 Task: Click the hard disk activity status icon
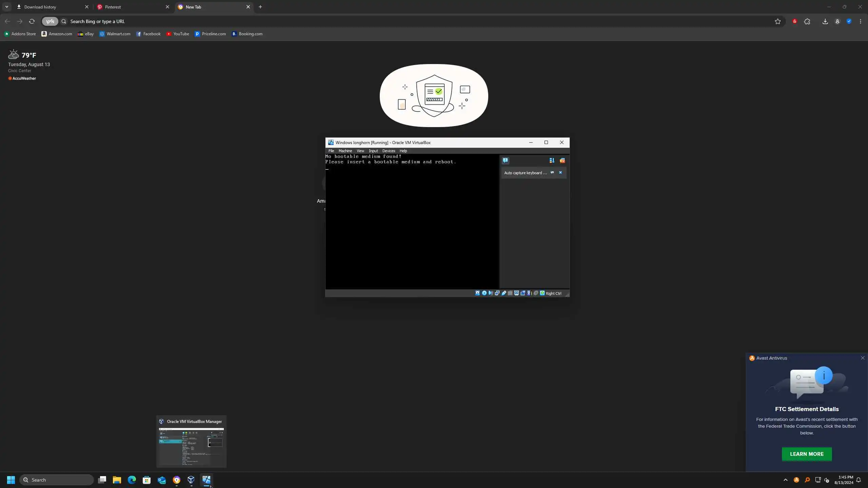[x=477, y=293]
